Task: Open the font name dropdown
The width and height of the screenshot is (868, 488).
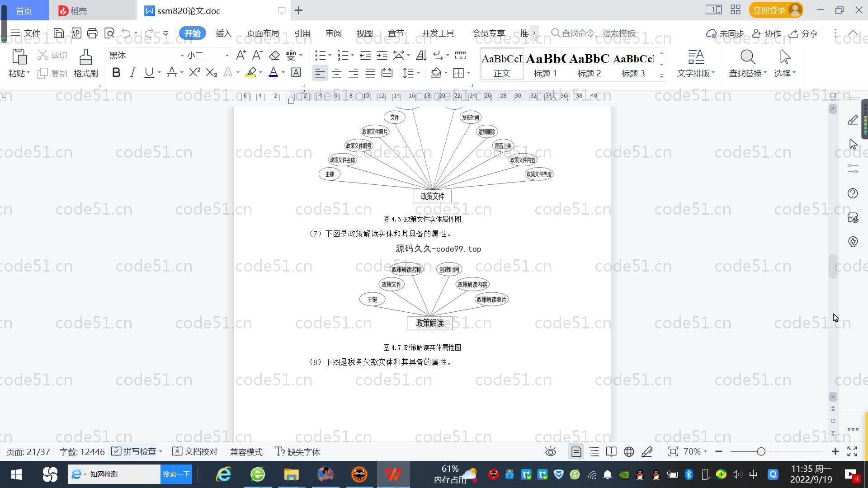Action: click(182, 55)
